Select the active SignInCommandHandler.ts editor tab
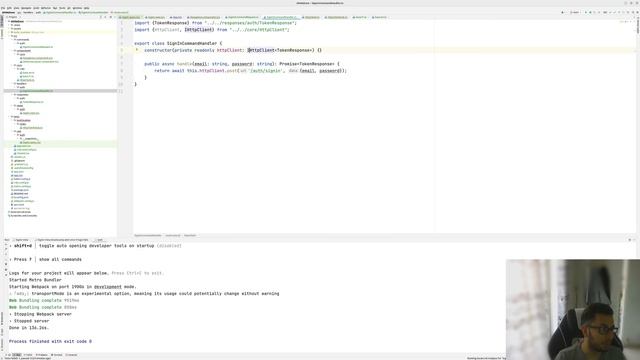The height and width of the screenshot is (360, 640). [281, 18]
